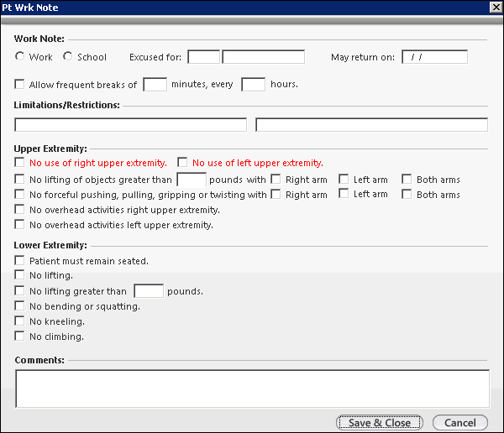Click the break hours interval field
Image resolution: width=504 pixels, height=433 pixels.
point(254,85)
